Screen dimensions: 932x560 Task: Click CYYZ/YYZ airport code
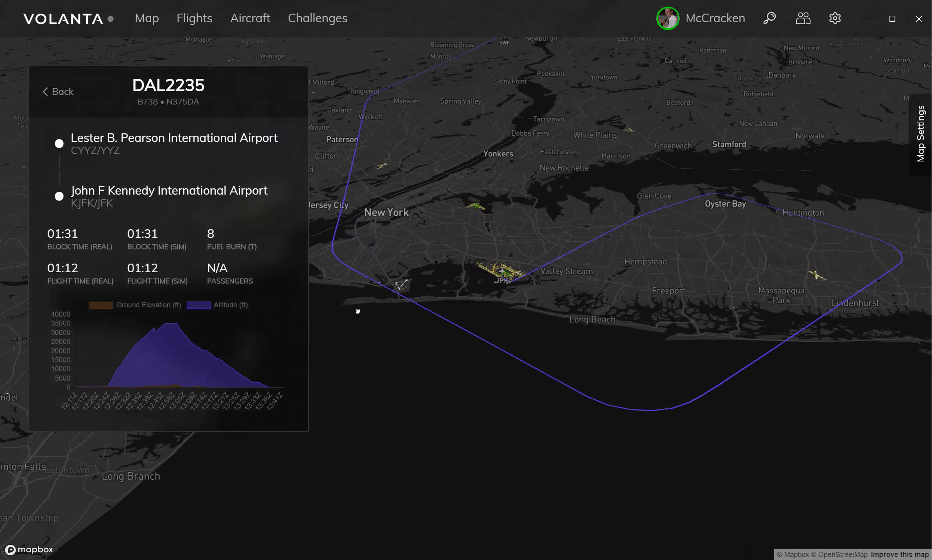[95, 151]
